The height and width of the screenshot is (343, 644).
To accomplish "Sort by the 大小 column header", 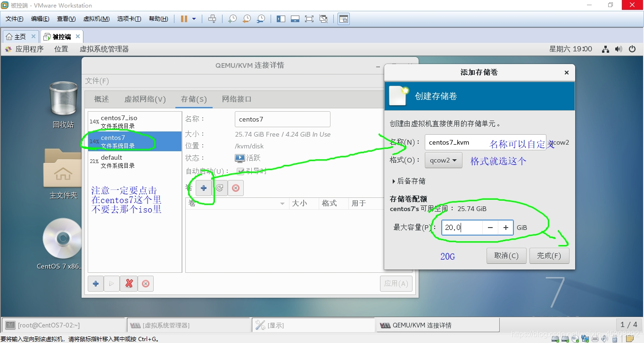I will (x=303, y=203).
